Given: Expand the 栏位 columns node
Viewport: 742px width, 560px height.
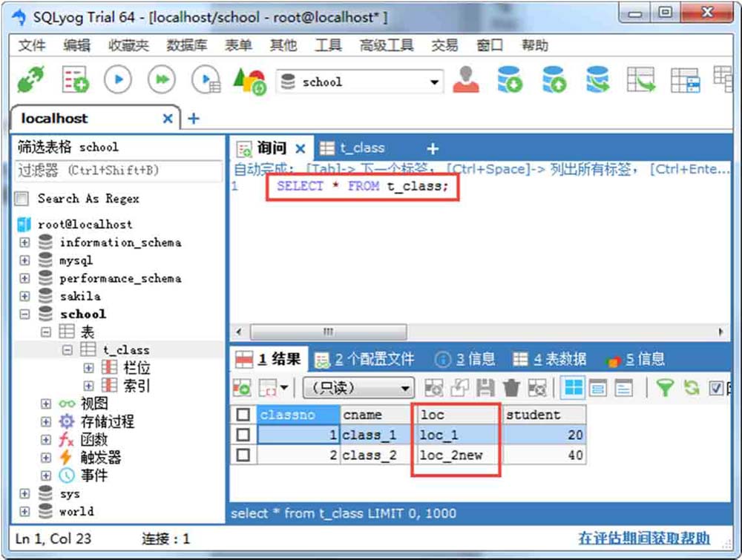Looking at the screenshot, I should pos(88,368).
